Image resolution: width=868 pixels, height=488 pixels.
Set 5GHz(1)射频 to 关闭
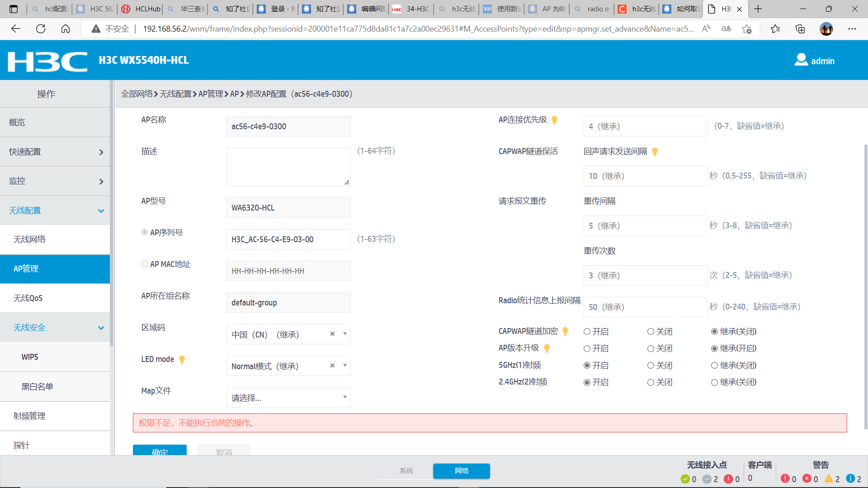[x=651, y=366]
